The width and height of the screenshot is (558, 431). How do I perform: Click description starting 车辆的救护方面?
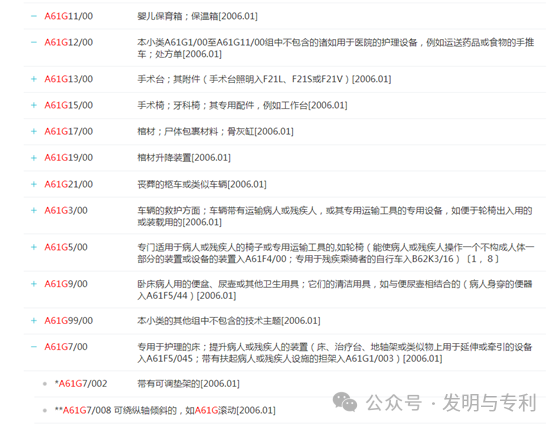click(x=335, y=216)
